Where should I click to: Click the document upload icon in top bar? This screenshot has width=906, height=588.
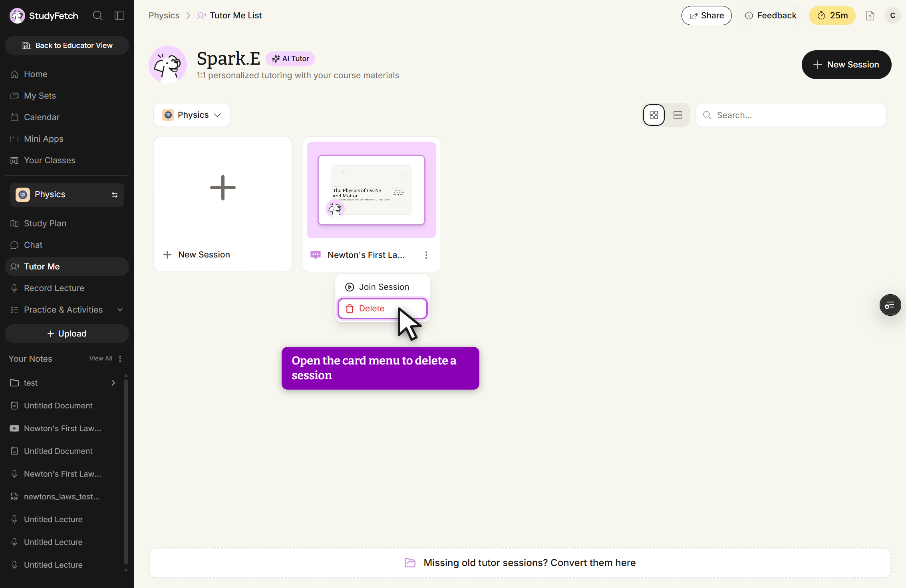coord(870,16)
